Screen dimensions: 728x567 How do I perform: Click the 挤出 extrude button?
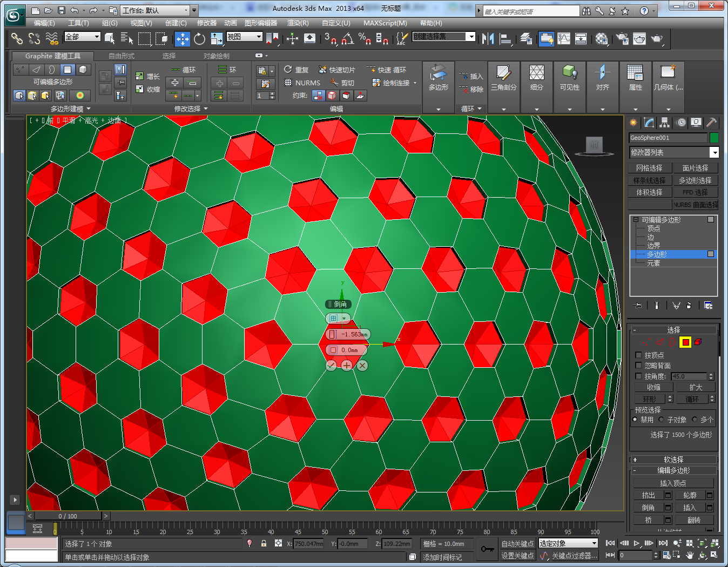(x=649, y=495)
